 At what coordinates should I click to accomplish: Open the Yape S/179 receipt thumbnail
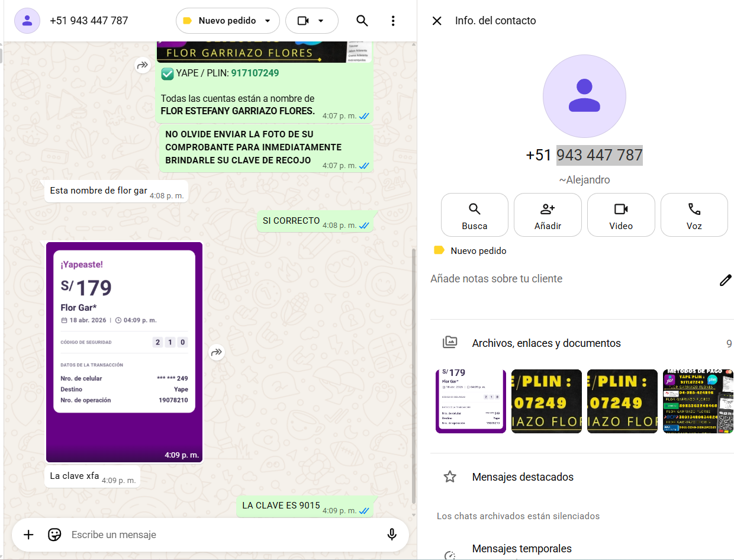(x=471, y=401)
